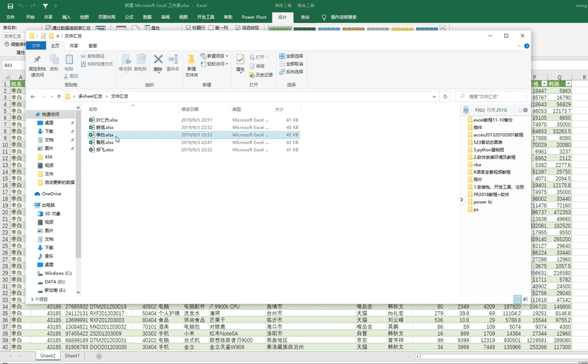Open the Power Pivot ribbon tab
Viewport: 588px width, 364px height.
254,17
